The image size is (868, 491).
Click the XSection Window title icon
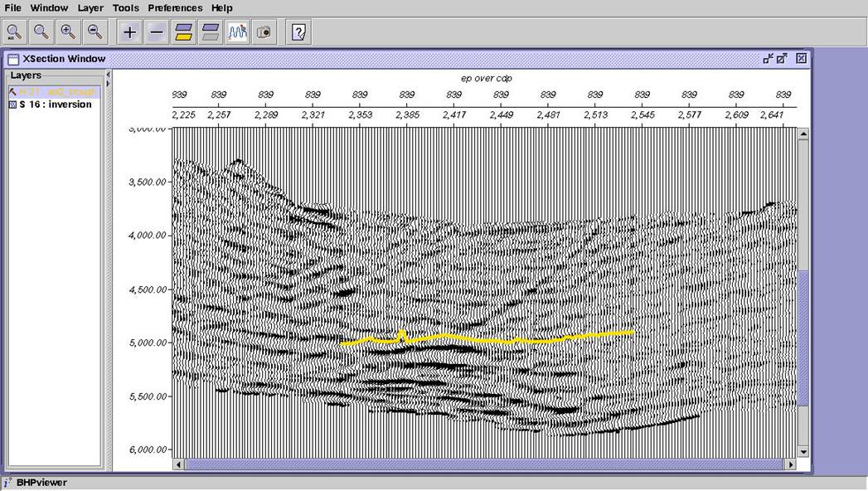point(13,59)
